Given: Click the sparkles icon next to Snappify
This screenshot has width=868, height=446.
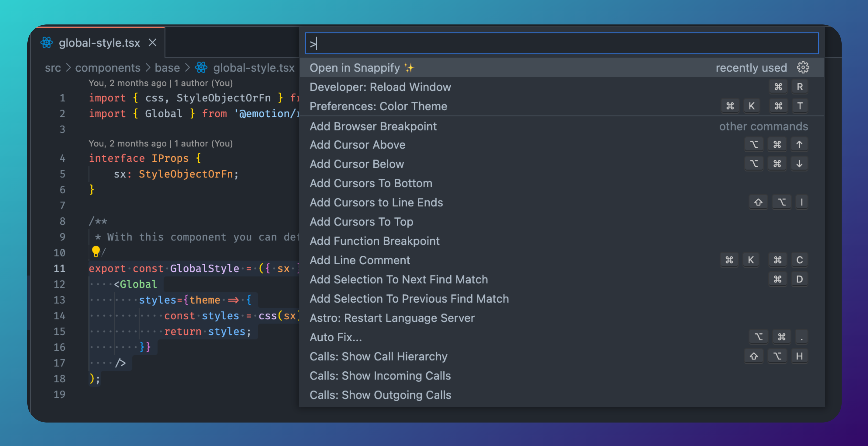Looking at the screenshot, I should click(x=409, y=68).
